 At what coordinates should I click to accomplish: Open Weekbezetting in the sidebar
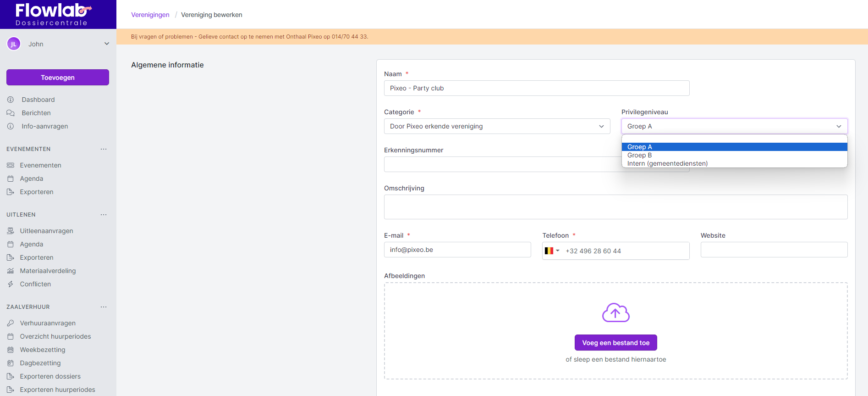[x=43, y=350]
